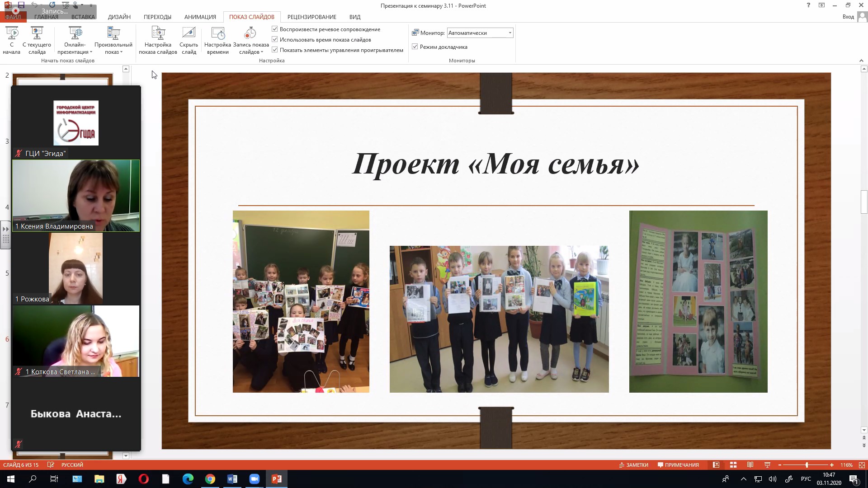868x488 pixels.
Task: Start slideshow from beginning icon
Action: (x=11, y=33)
